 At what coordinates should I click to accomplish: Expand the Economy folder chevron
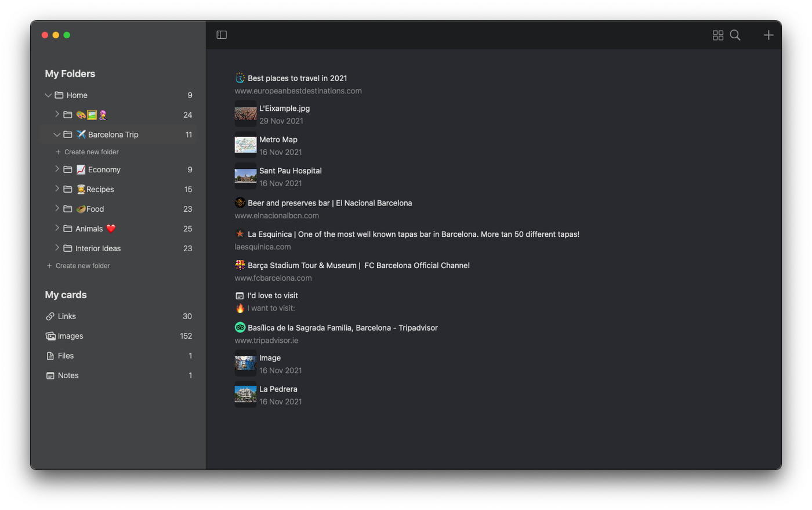click(x=57, y=169)
